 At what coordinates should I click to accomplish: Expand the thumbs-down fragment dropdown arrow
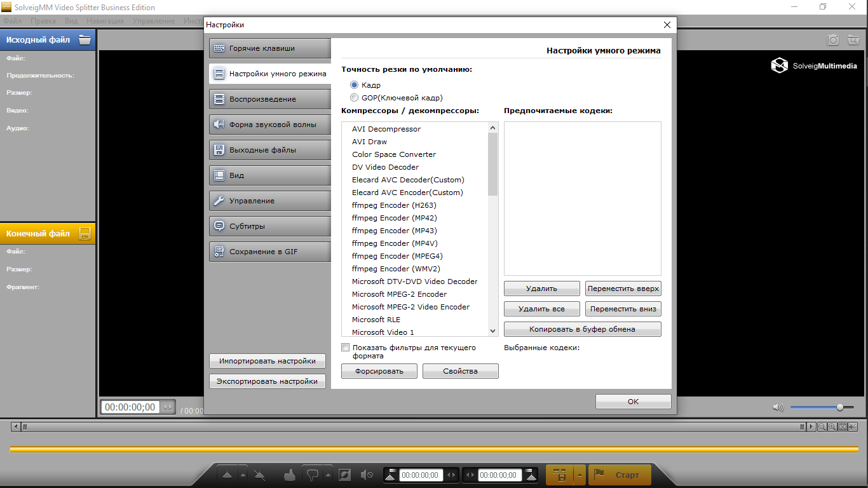tap(328, 475)
